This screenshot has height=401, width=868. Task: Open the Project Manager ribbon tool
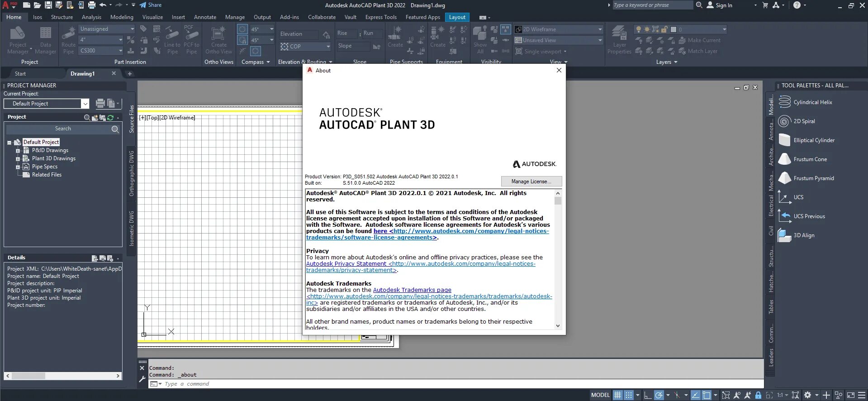point(18,40)
